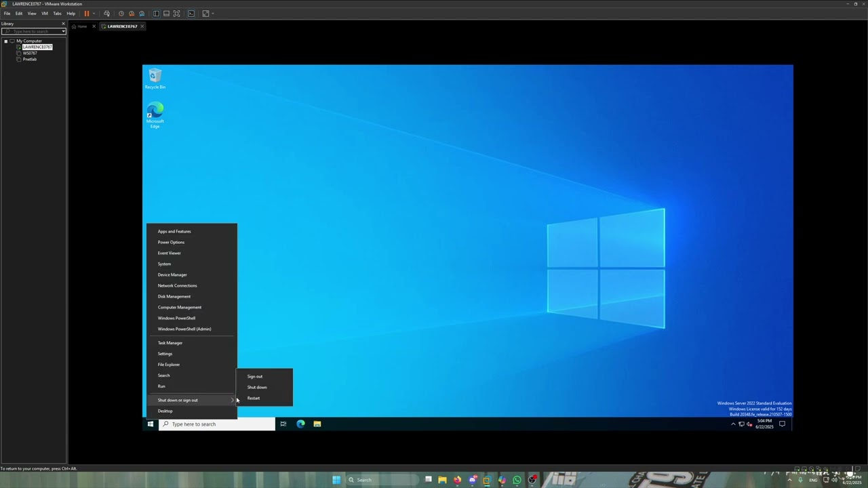
Task: Expand Shut down or sign out submenu
Action: (192, 400)
